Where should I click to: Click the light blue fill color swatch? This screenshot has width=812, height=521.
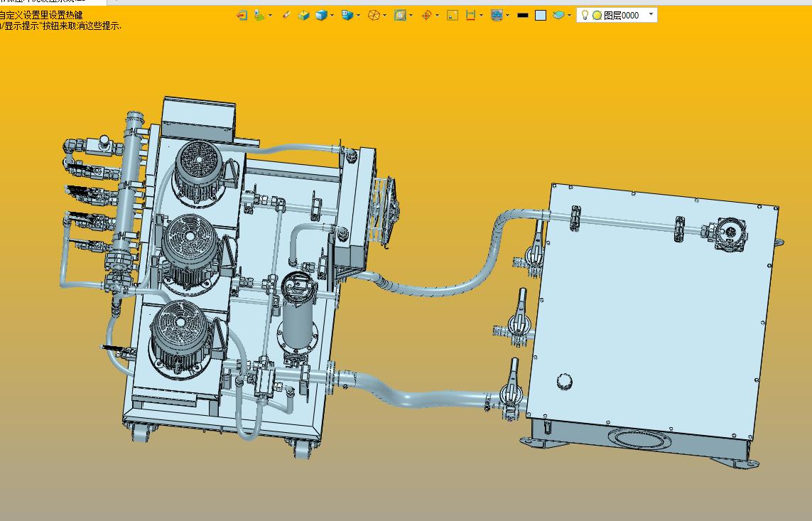click(541, 16)
